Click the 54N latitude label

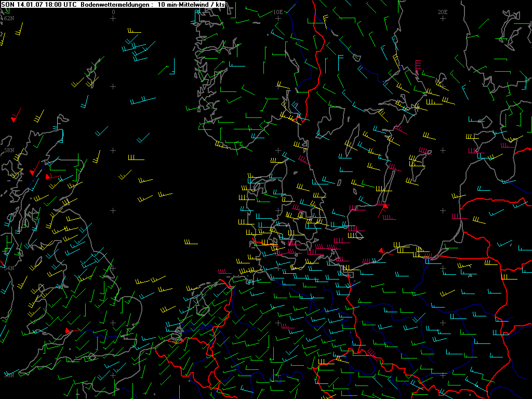click(x=9, y=268)
